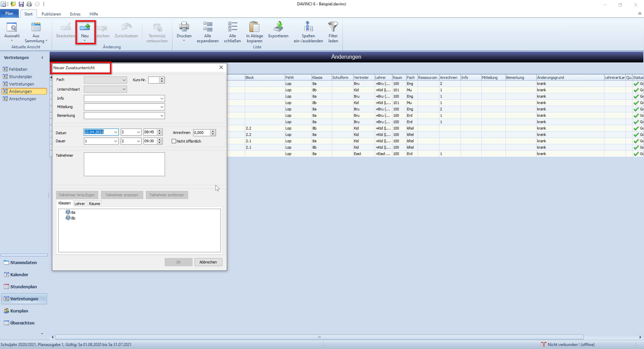Toggle the Nicht öffentlich checkbox
644x349 pixels.
pos(174,141)
